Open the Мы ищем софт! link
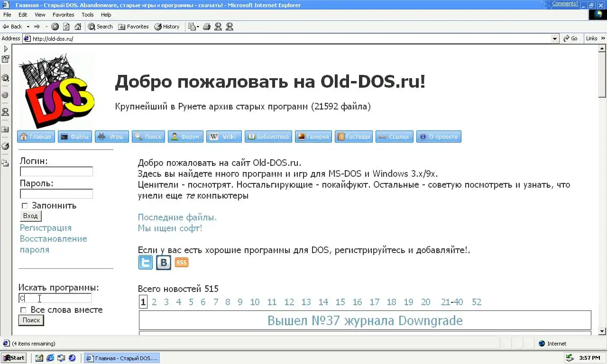The width and height of the screenshot is (607, 364). point(170,228)
